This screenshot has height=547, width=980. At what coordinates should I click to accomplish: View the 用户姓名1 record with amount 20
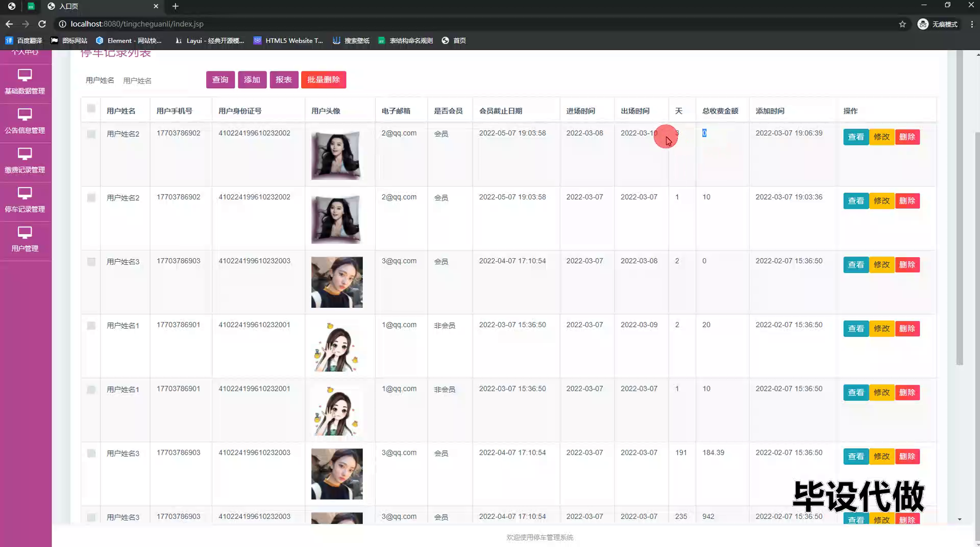pyautogui.click(x=856, y=329)
